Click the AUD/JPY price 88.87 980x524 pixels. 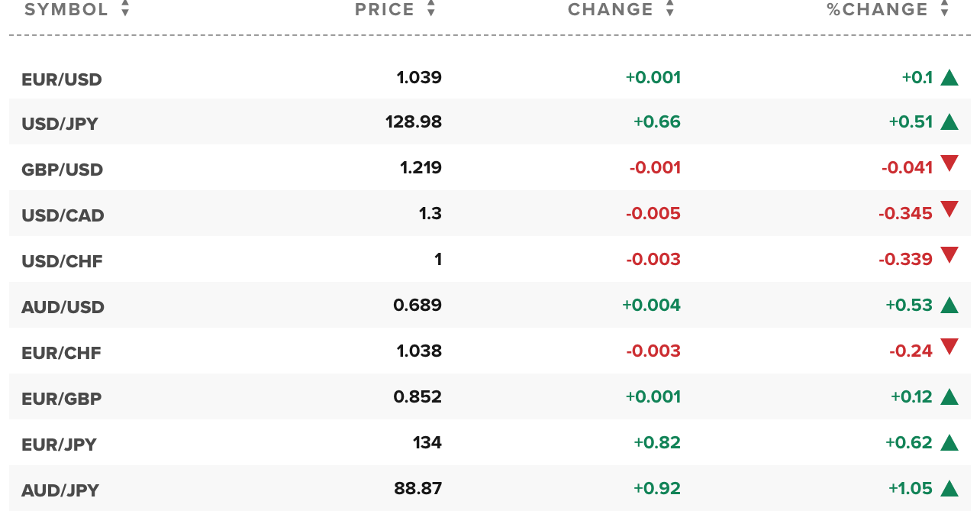[x=418, y=488]
